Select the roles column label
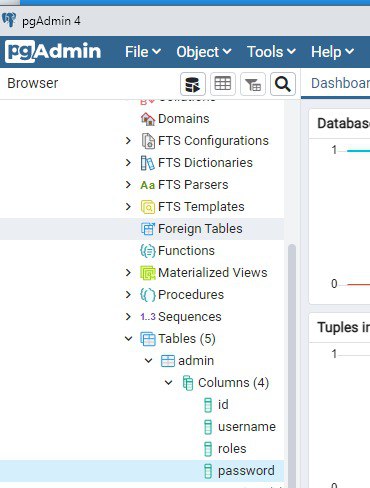This screenshot has height=488, width=370. (232, 449)
